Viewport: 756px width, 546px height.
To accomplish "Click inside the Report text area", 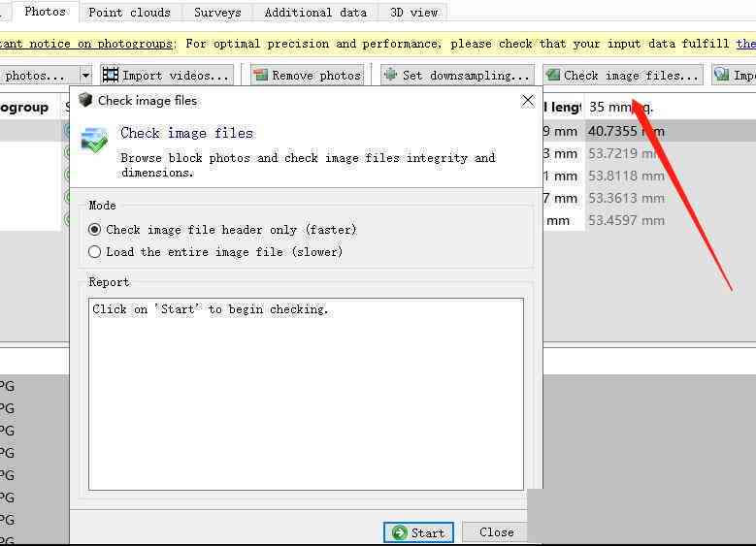I will [306, 394].
